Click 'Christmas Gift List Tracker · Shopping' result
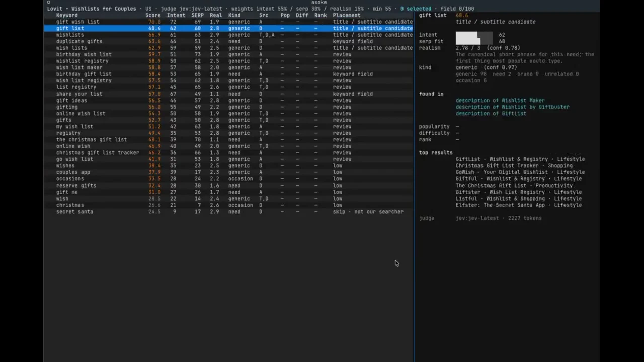 (x=514, y=165)
